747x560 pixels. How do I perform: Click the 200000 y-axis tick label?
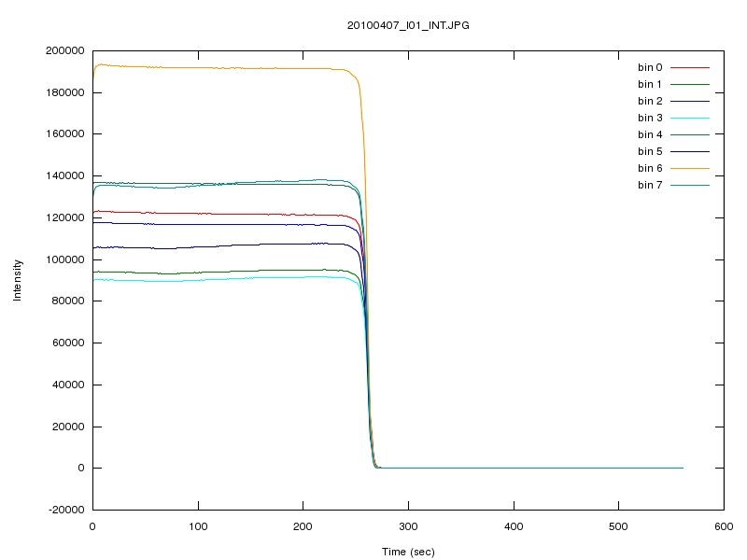pyautogui.click(x=64, y=50)
